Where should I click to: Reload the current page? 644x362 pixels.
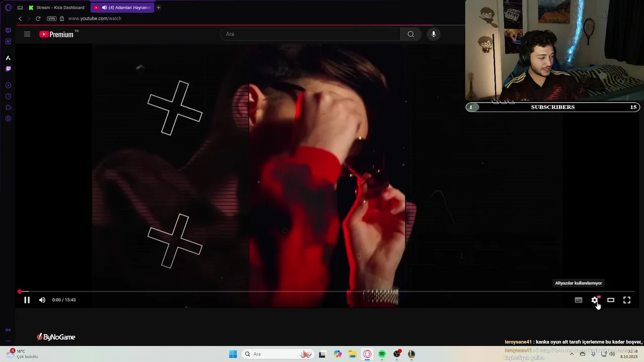tap(38, 19)
